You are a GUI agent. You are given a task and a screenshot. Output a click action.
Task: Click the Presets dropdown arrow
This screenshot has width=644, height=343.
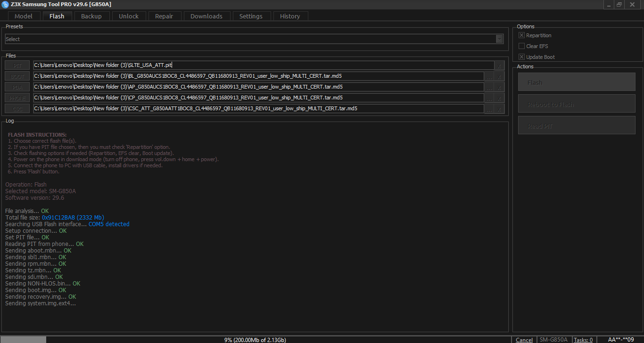499,39
